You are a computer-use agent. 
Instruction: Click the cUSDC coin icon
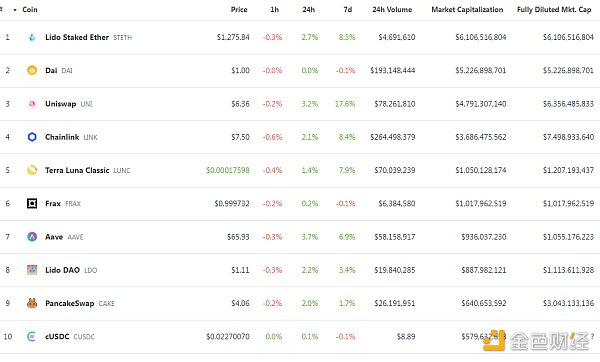pyautogui.click(x=32, y=336)
